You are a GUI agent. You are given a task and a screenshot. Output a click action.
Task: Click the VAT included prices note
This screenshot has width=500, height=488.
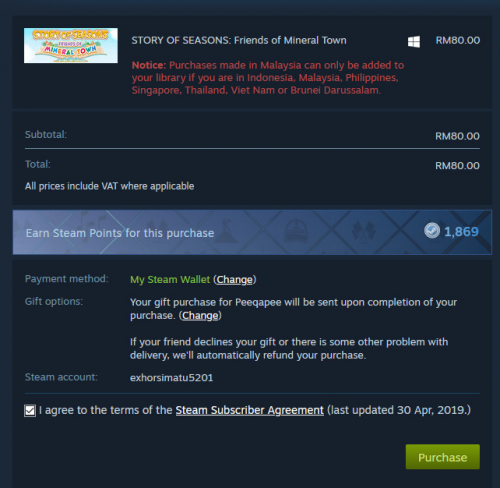click(x=109, y=186)
